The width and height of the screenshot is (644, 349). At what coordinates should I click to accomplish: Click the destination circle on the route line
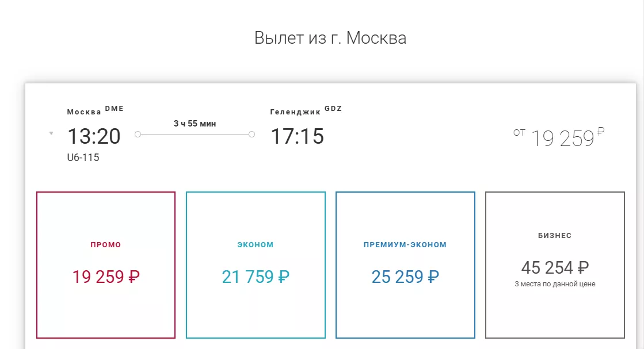pos(251,135)
